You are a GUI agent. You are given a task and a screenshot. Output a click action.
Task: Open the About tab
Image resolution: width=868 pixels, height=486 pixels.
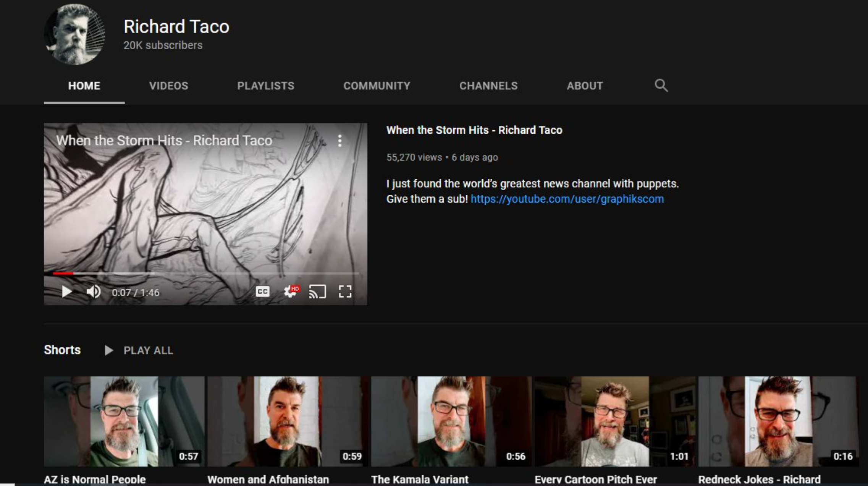pos(585,86)
